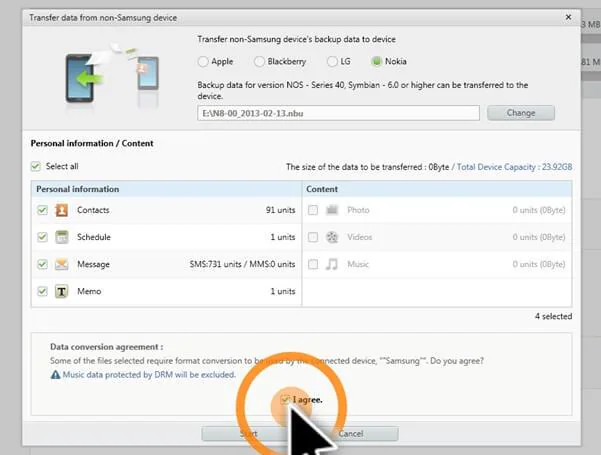
Task: Click the Videos film reel icon
Action: point(332,237)
